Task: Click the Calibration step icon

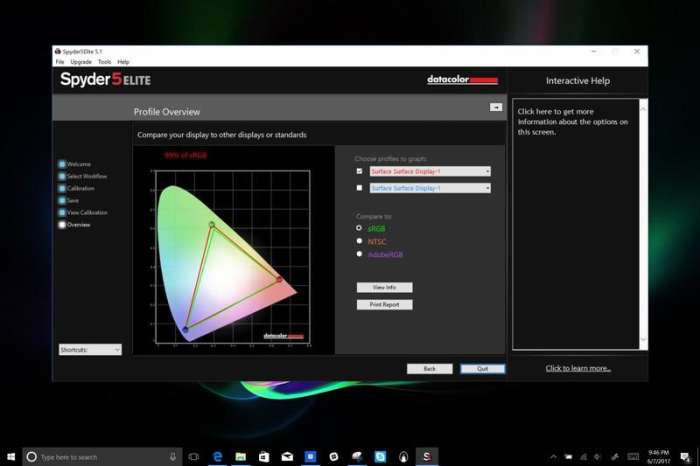Action: coord(62,188)
